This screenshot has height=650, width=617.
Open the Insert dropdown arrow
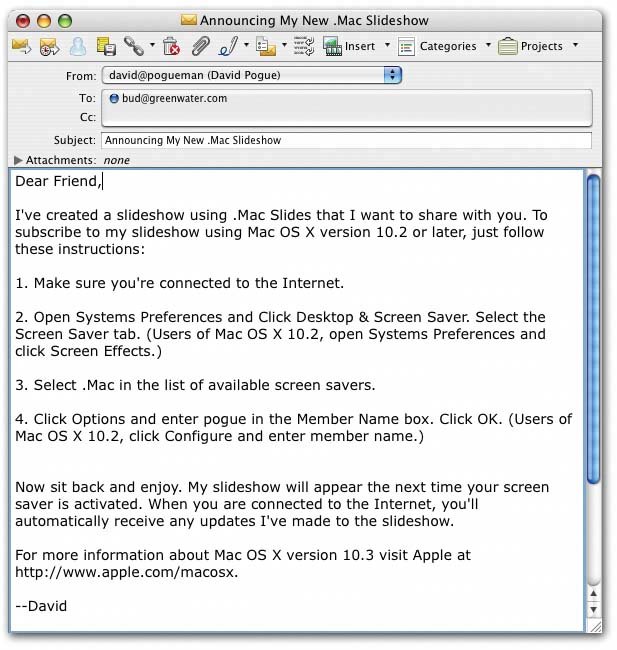pos(387,44)
